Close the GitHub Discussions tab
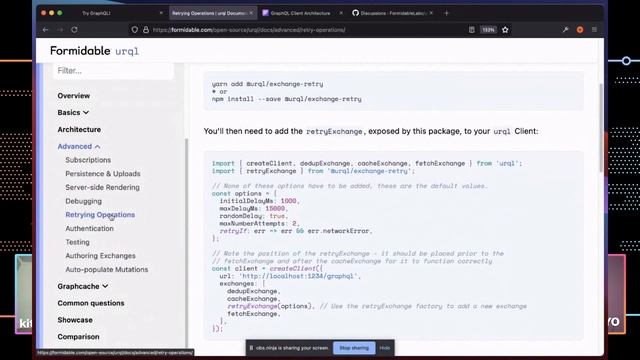Viewport: 640px width, 360px height. 431,13
